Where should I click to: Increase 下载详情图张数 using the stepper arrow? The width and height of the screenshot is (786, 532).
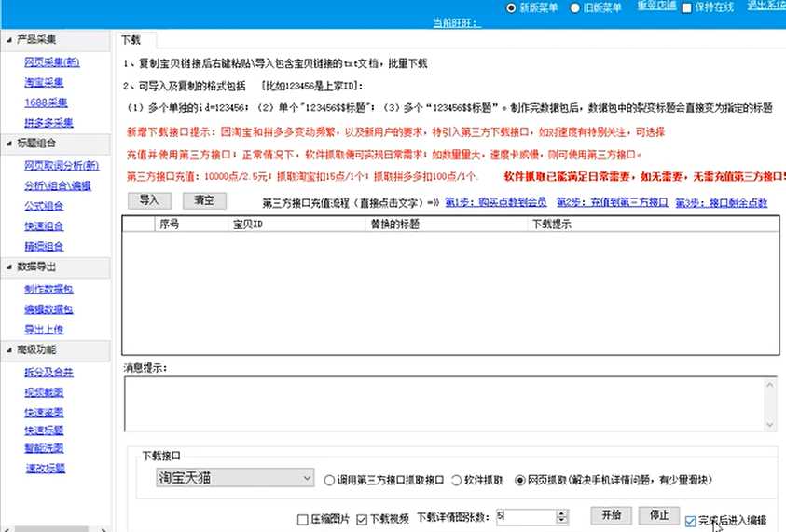561,512
